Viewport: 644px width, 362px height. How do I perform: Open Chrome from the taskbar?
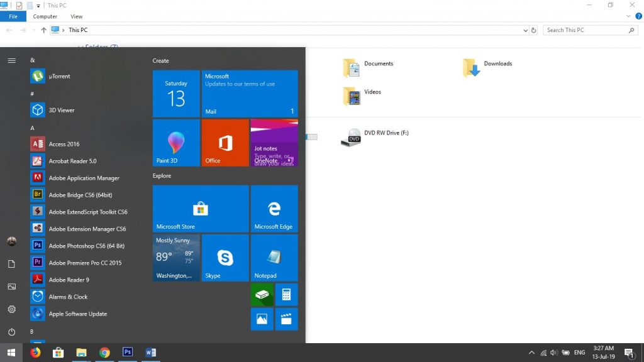[x=104, y=353]
